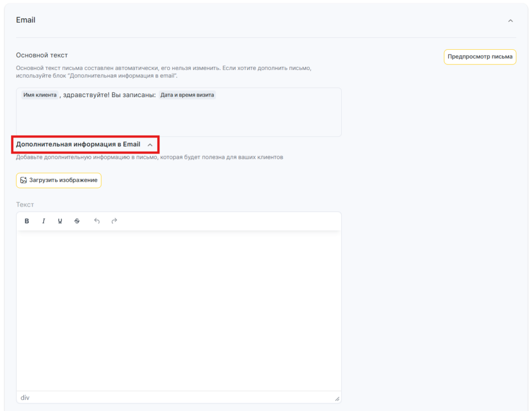532x411 pixels.
Task: Toggle underline formatting in editor toolbar
Action: pyautogui.click(x=60, y=221)
